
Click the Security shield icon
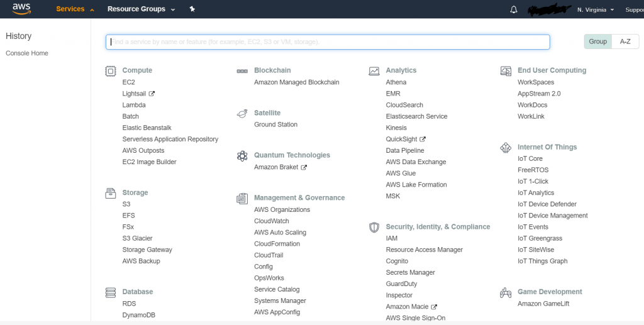click(x=374, y=227)
